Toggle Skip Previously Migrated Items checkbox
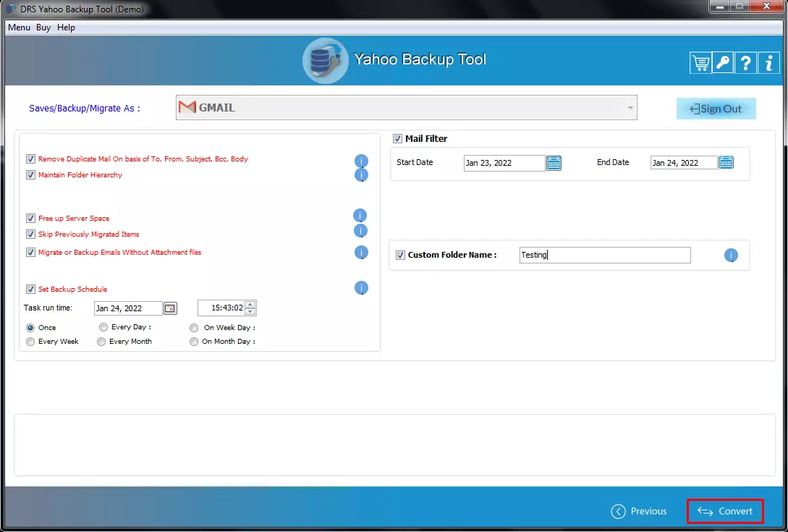 click(x=30, y=235)
